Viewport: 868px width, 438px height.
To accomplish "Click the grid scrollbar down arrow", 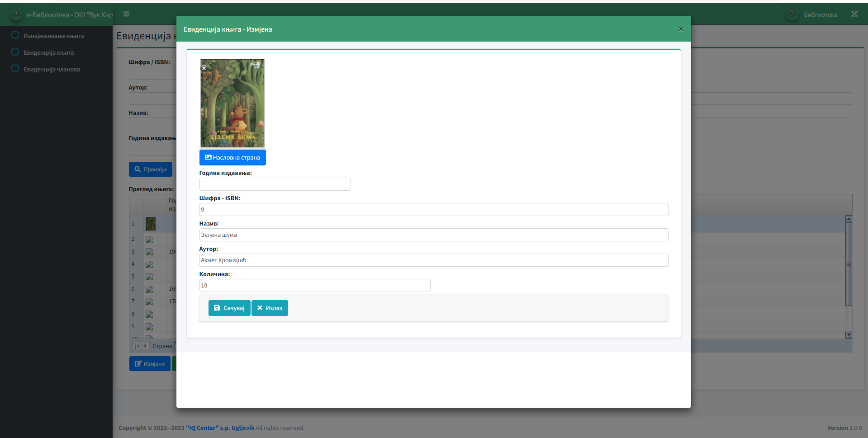I will (x=849, y=334).
